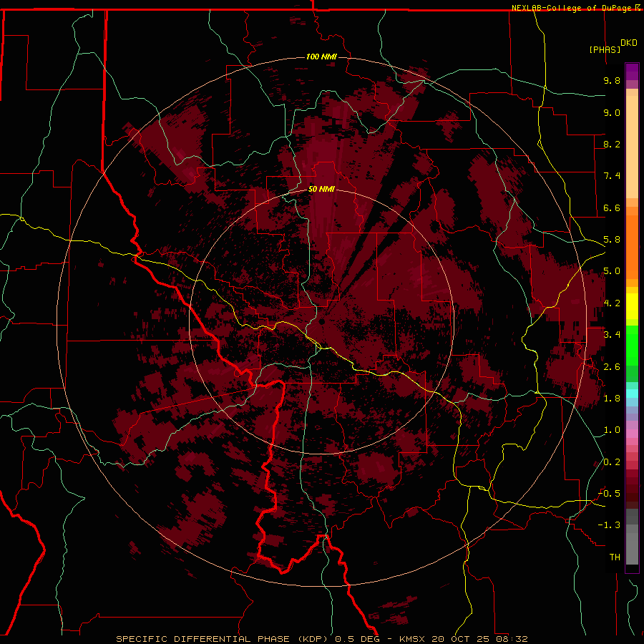Click the 7.4 scale value

pyautogui.click(x=612, y=176)
